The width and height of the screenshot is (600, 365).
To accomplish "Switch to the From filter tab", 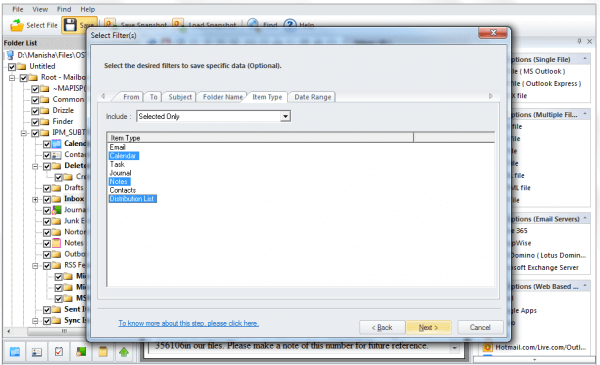I will point(131,97).
